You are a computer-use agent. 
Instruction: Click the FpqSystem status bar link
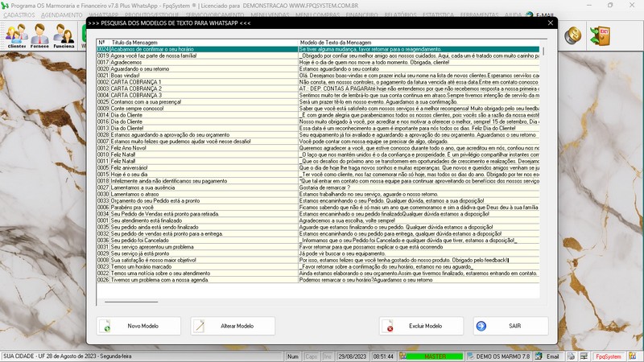[x=609, y=356]
